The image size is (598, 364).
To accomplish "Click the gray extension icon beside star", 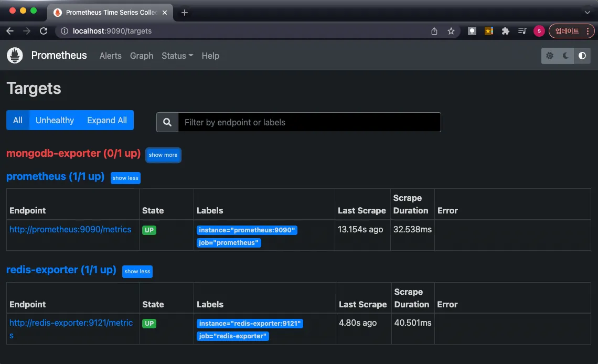I will click(472, 31).
